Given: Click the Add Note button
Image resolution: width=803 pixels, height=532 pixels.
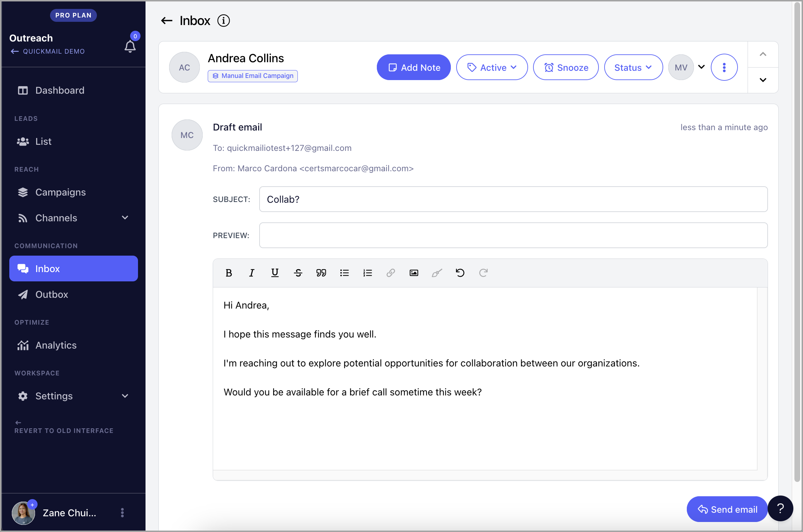Looking at the screenshot, I should point(414,68).
